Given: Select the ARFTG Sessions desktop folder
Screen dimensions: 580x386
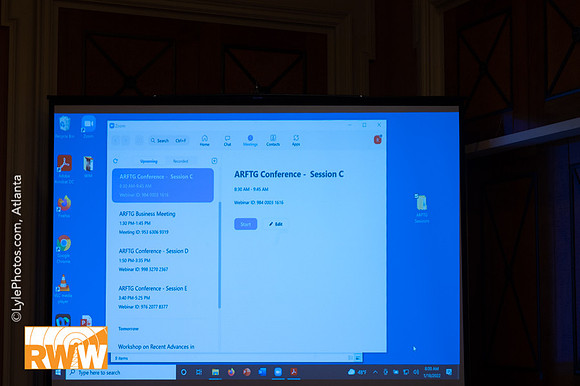Looking at the screenshot, I should pyautogui.click(x=421, y=208).
